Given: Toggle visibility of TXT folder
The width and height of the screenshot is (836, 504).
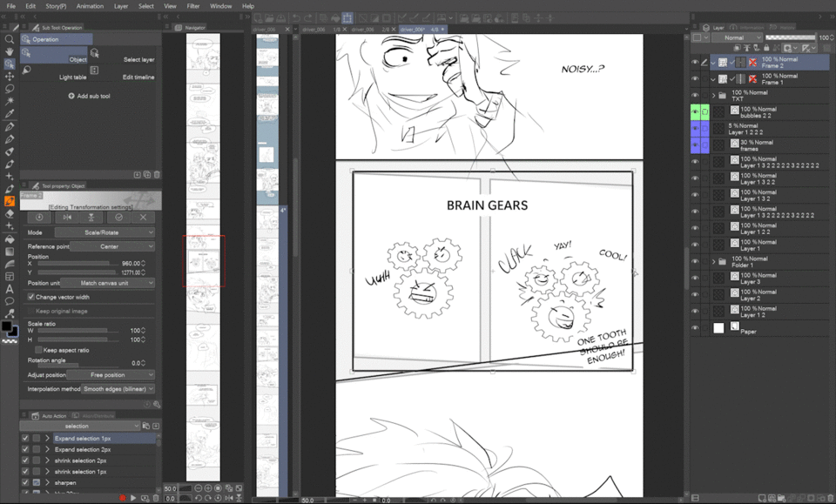Looking at the screenshot, I should pos(695,96).
